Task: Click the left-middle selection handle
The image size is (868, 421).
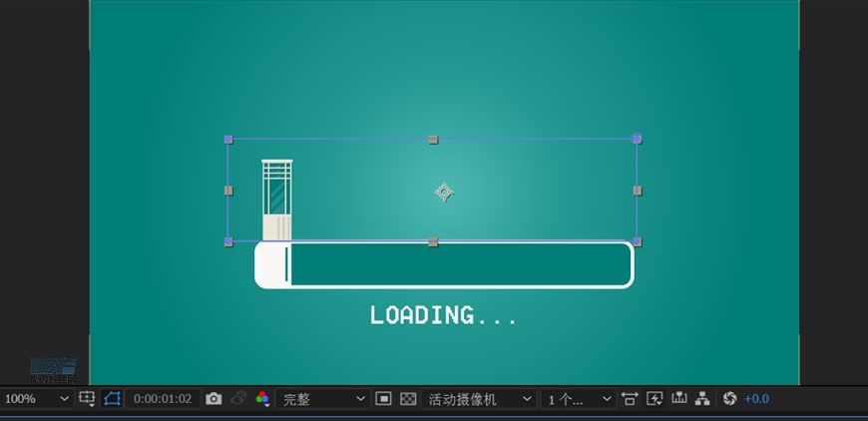Action: (x=228, y=191)
